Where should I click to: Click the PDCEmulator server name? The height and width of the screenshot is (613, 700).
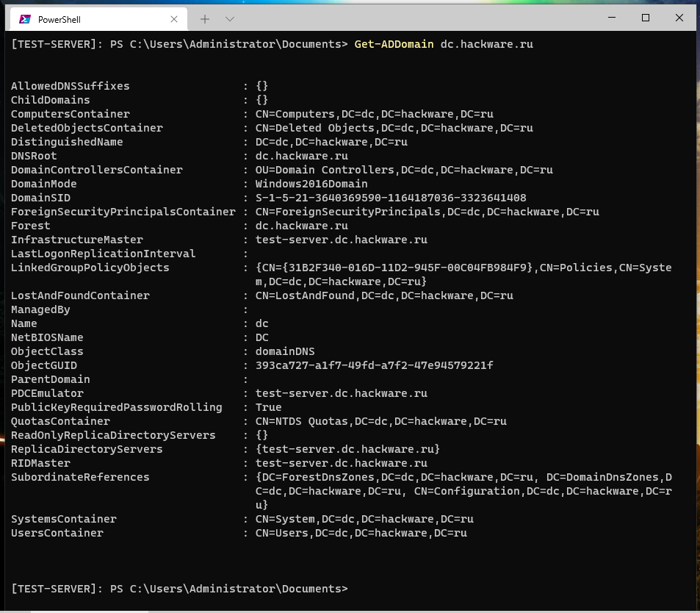341,393
